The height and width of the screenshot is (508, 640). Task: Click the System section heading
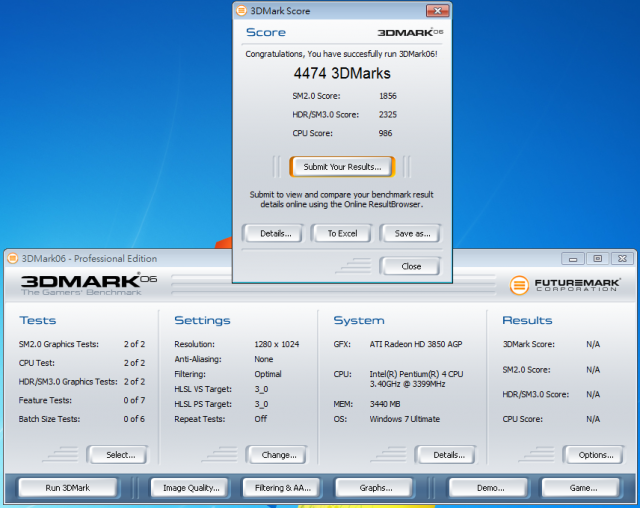[x=359, y=320]
